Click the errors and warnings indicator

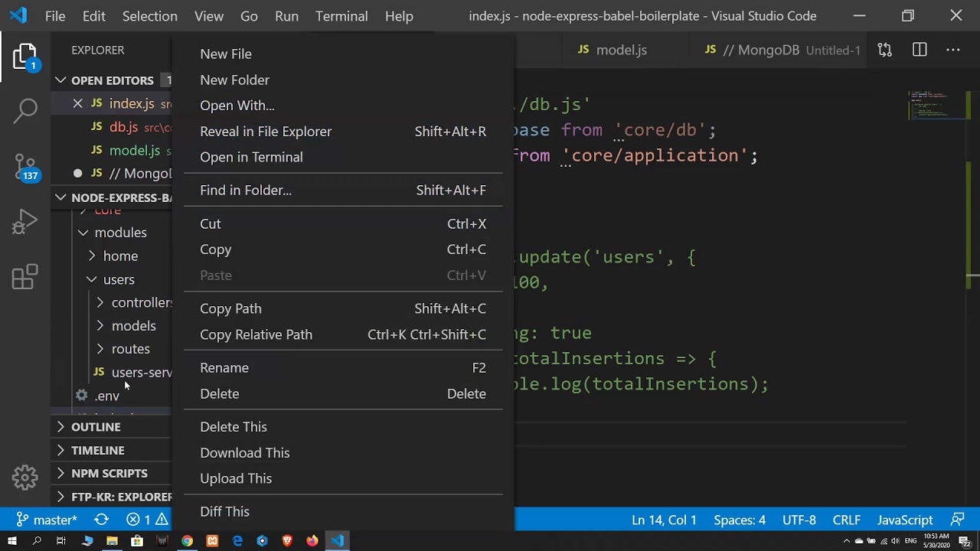tap(147, 520)
